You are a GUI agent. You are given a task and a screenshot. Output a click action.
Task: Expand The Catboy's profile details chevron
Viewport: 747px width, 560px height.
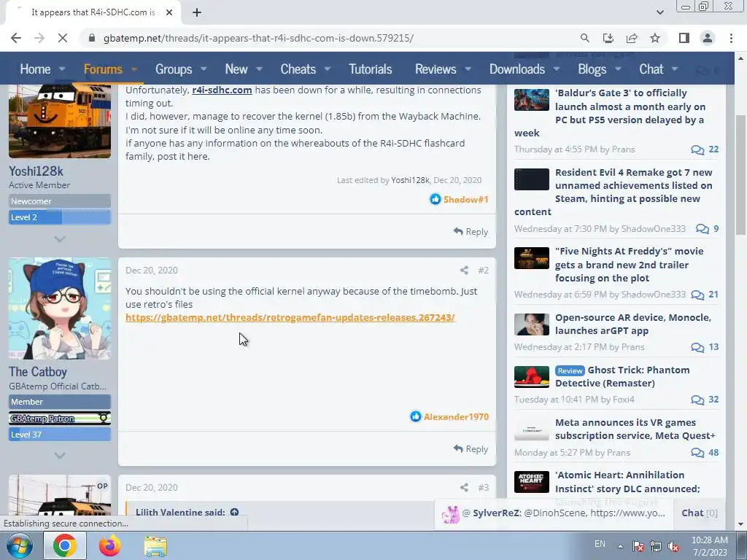[x=60, y=455]
